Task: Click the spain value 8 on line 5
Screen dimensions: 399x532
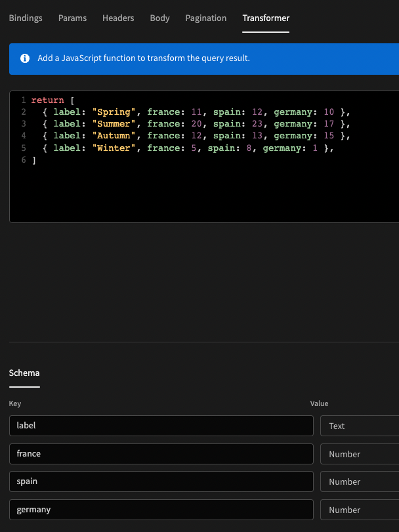Action: click(249, 148)
